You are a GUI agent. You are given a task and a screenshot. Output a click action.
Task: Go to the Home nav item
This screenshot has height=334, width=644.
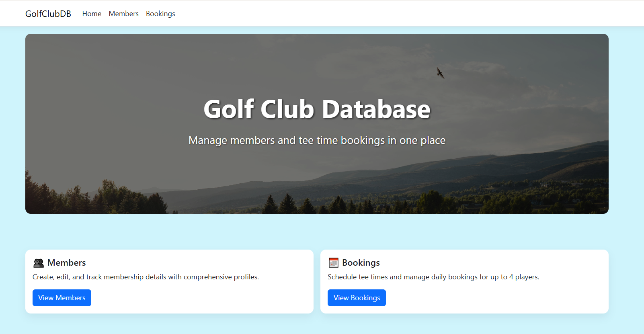92,14
